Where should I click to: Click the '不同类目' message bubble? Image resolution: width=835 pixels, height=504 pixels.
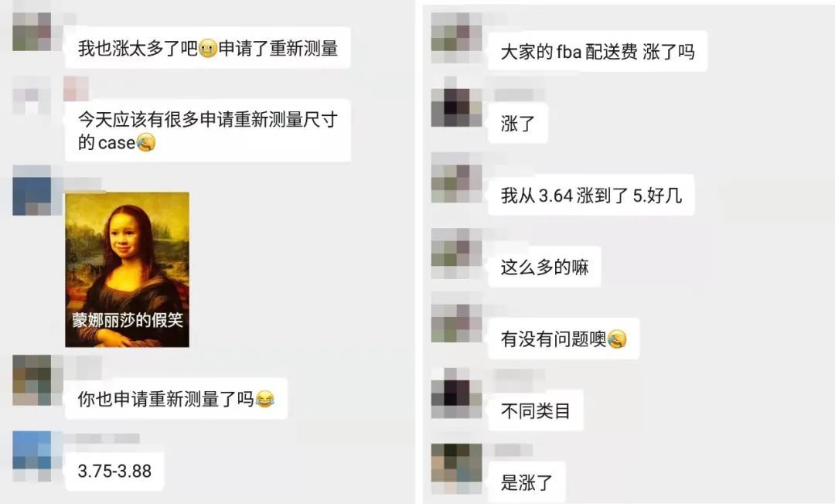pyautogui.click(x=535, y=410)
